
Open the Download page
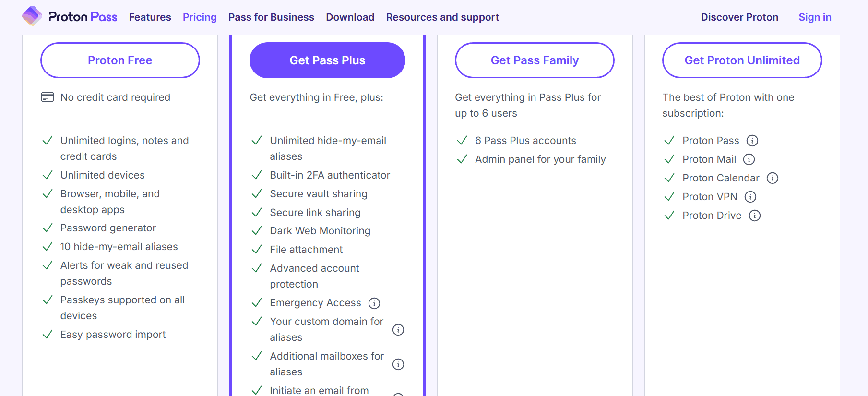point(350,17)
